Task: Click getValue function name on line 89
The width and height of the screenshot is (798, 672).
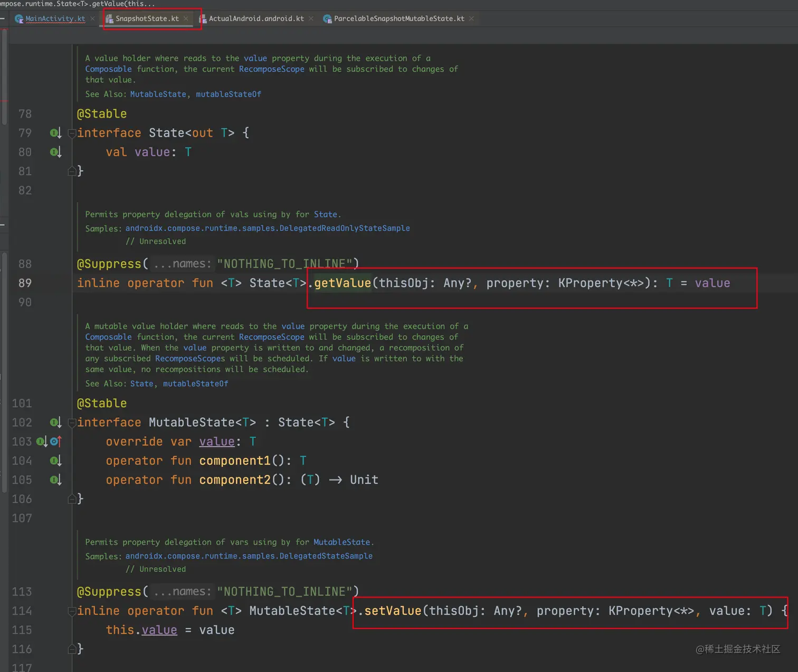Action: point(343,283)
